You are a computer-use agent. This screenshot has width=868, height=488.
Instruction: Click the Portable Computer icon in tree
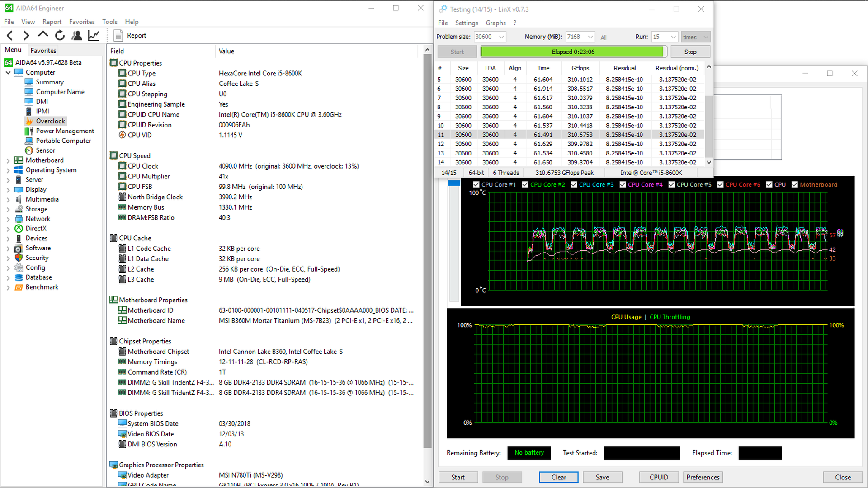pos(29,141)
